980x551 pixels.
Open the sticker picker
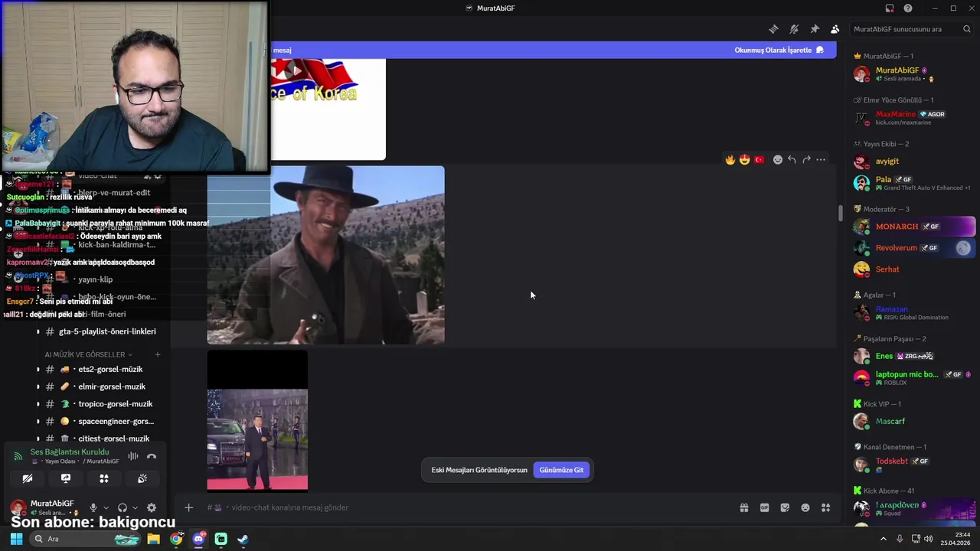[785, 507]
